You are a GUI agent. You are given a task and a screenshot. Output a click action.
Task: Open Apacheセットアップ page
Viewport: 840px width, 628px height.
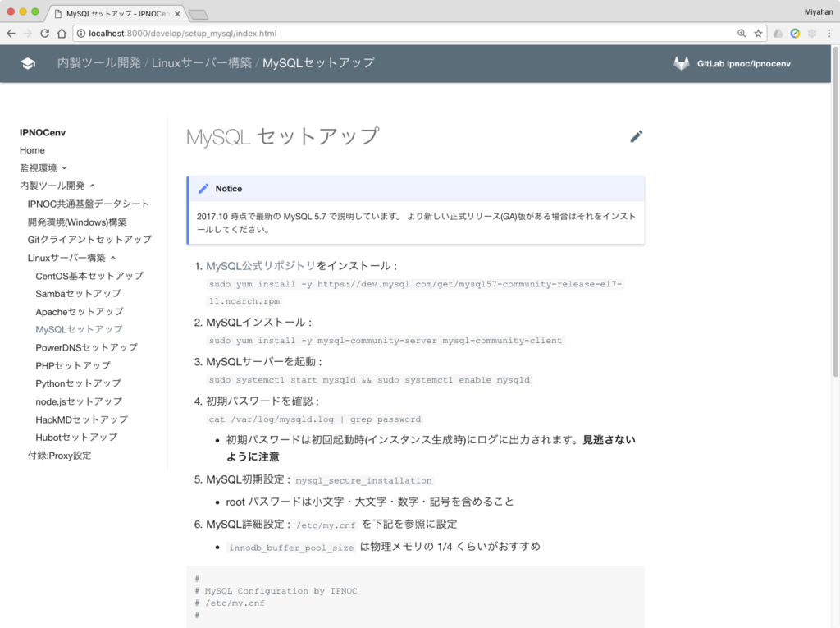(x=80, y=312)
